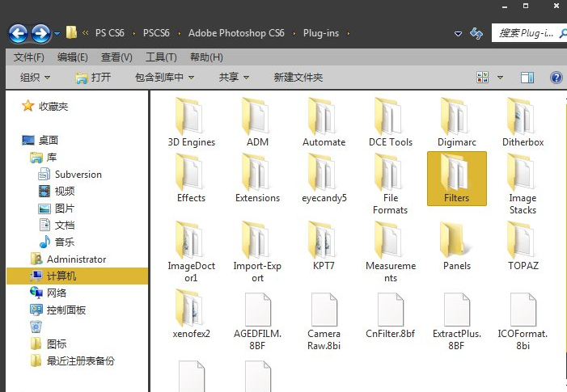
Task: Select the 3D Engines folder
Action: click(x=191, y=122)
